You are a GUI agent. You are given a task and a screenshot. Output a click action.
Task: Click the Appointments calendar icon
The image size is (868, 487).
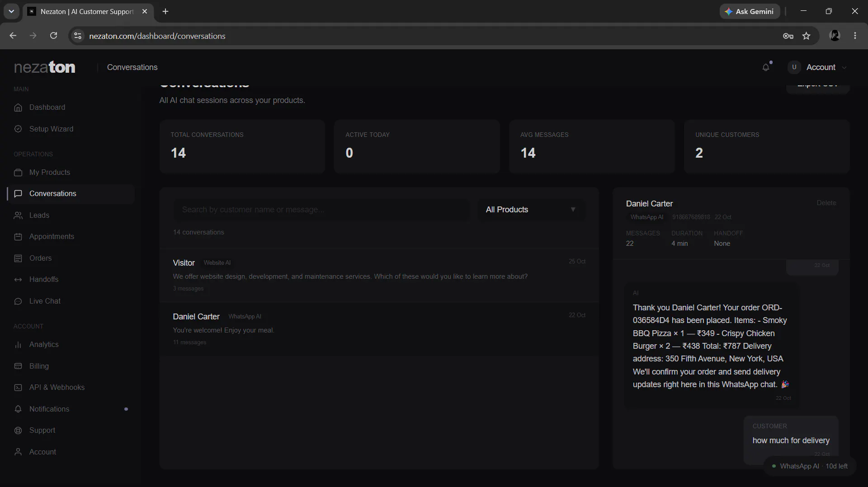(x=18, y=237)
